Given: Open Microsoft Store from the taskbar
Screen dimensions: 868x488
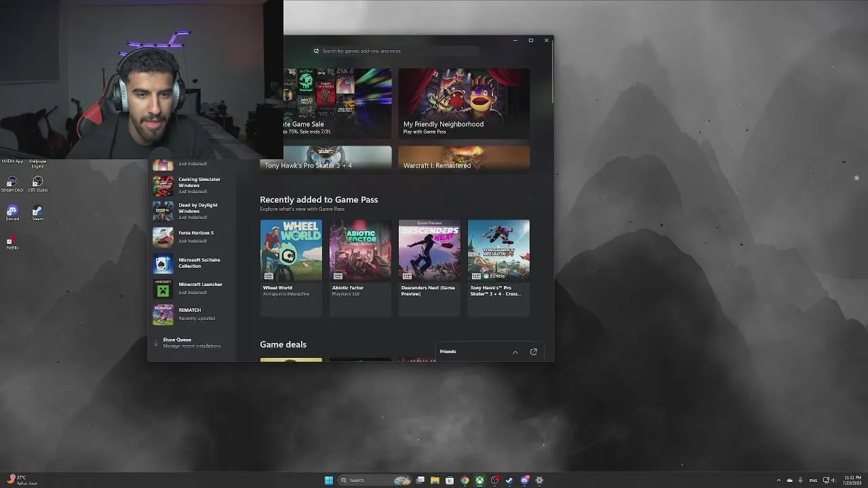Looking at the screenshot, I should pyautogui.click(x=450, y=480).
